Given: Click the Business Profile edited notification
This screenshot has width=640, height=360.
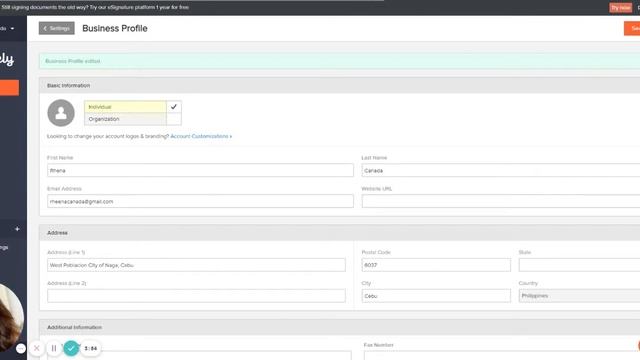Looking at the screenshot, I should 340,61.
